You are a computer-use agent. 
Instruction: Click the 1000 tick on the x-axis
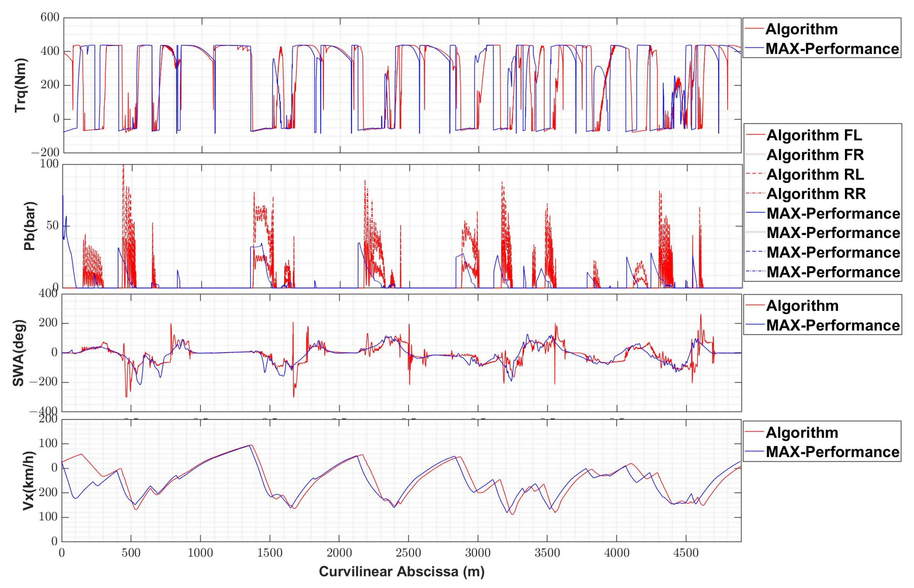click(200, 553)
